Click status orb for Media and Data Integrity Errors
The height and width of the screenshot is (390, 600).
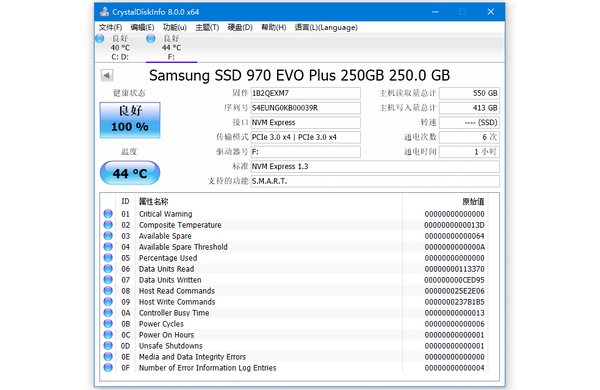click(108, 357)
